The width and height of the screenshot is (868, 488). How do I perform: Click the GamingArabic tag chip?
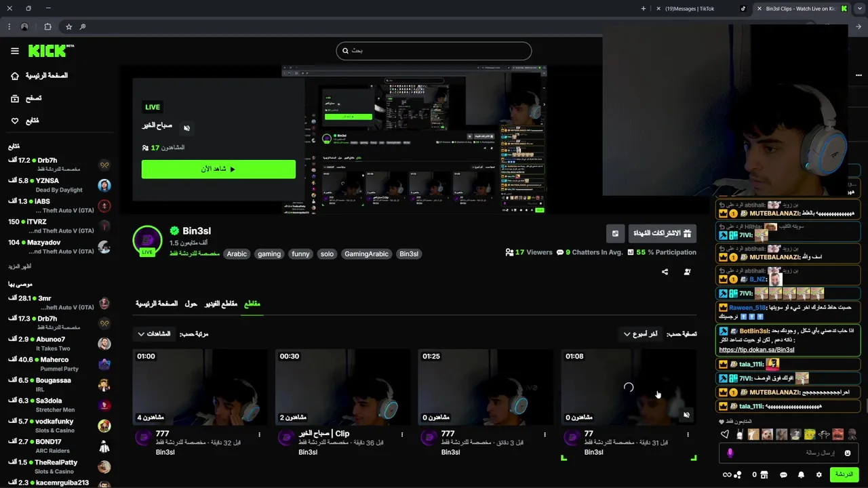[366, 254]
